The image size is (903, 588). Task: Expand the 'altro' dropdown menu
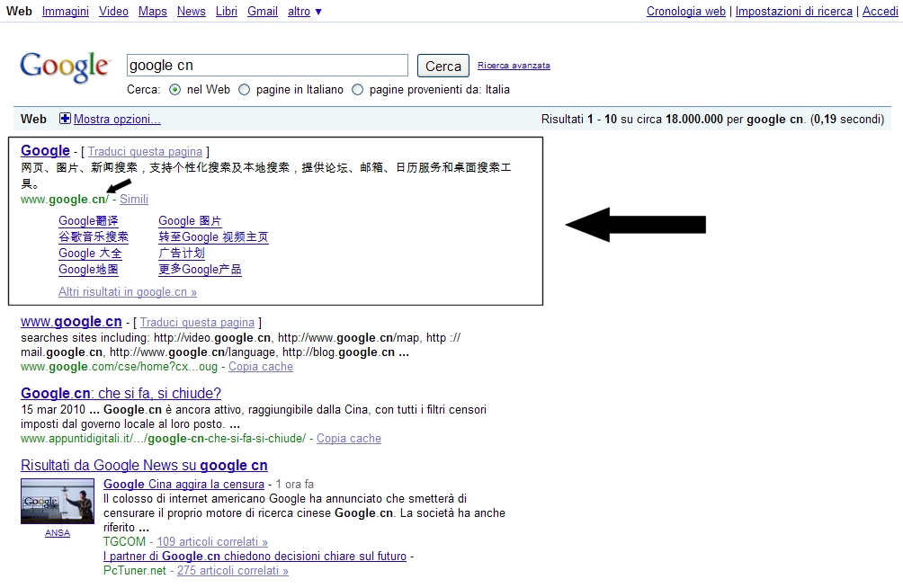305,12
